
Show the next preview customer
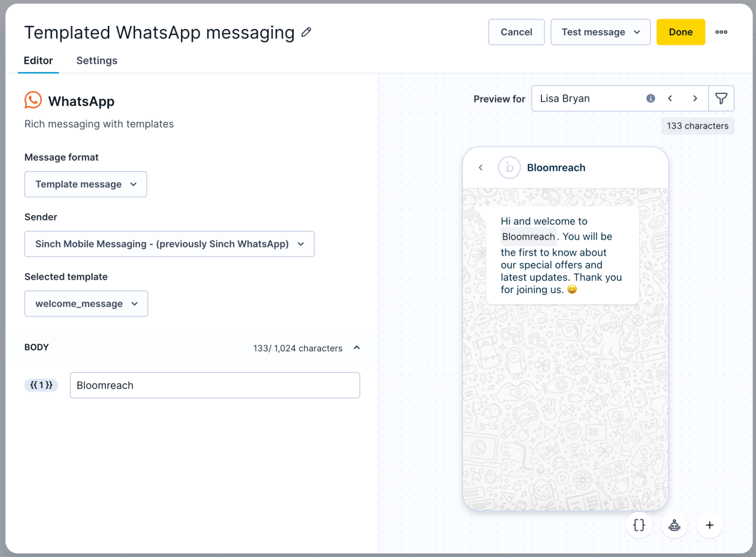[x=695, y=98]
